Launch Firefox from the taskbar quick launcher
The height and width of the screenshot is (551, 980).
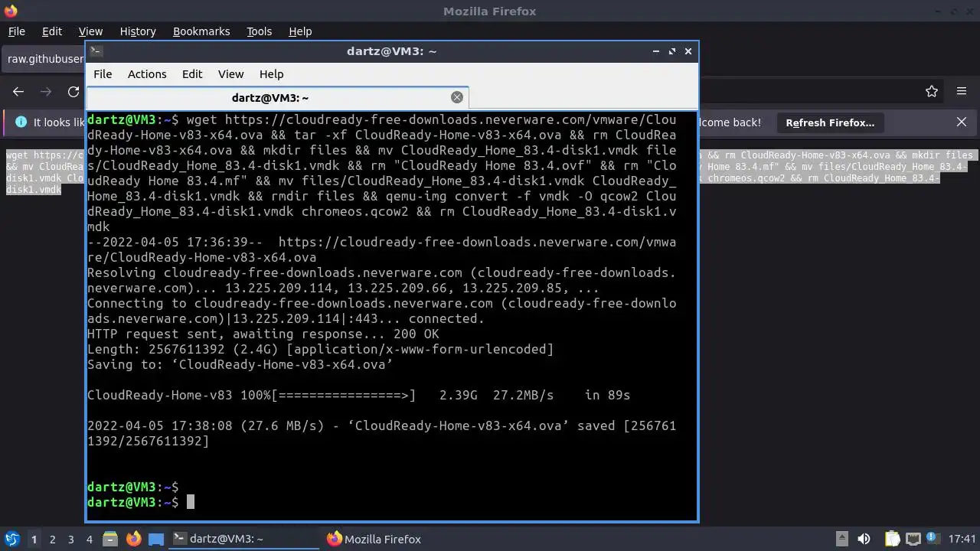click(x=133, y=539)
